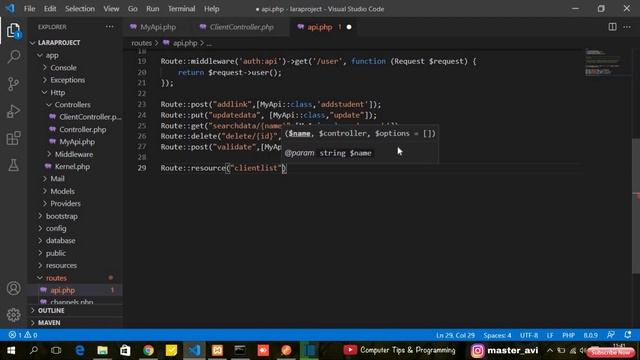Open the View menu

(x=111, y=9)
